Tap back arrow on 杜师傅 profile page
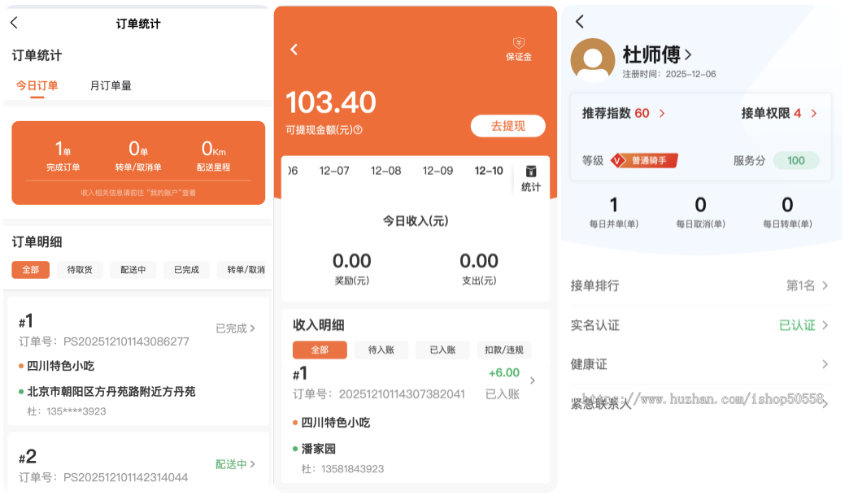 tap(578, 22)
